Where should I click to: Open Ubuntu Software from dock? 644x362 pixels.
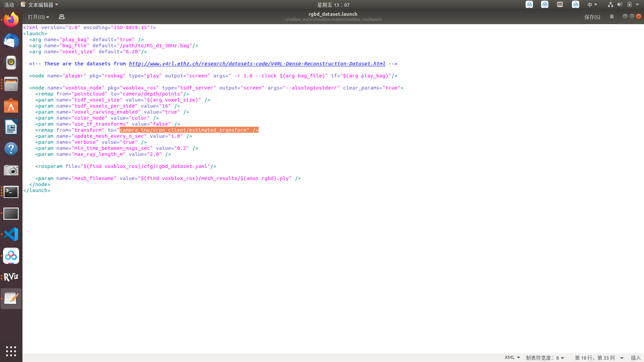tap(11, 106)
